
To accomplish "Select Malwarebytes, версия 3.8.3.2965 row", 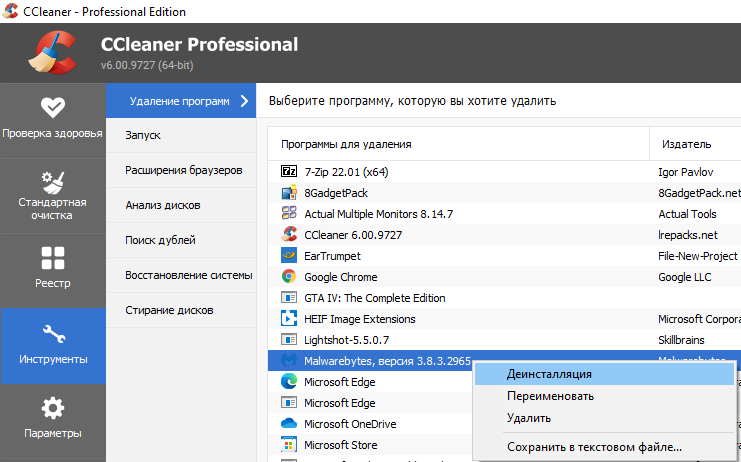I will [x=370, y=361].
